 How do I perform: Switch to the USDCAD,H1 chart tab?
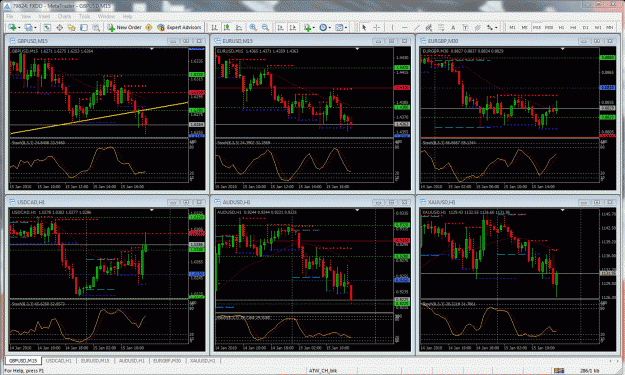59,361
